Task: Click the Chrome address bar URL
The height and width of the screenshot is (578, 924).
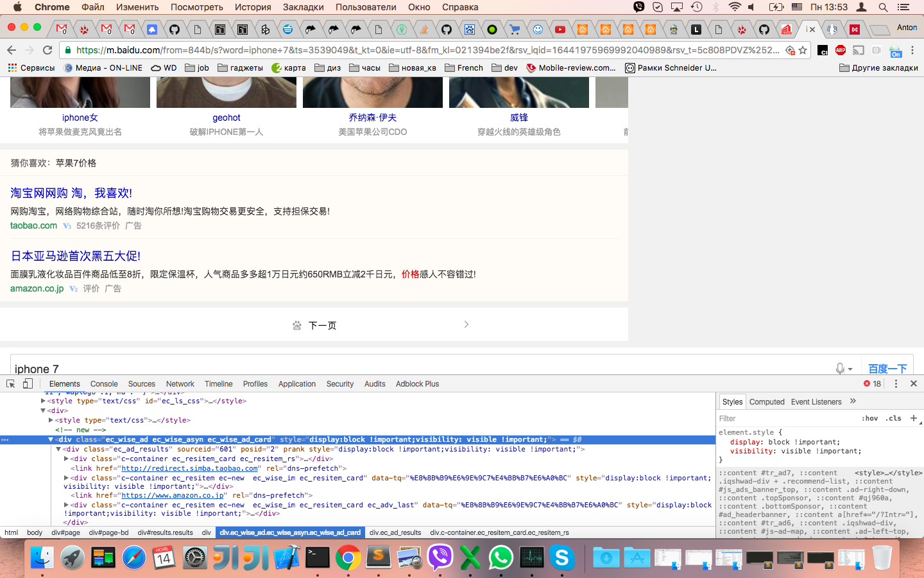Action: (427, 50)
